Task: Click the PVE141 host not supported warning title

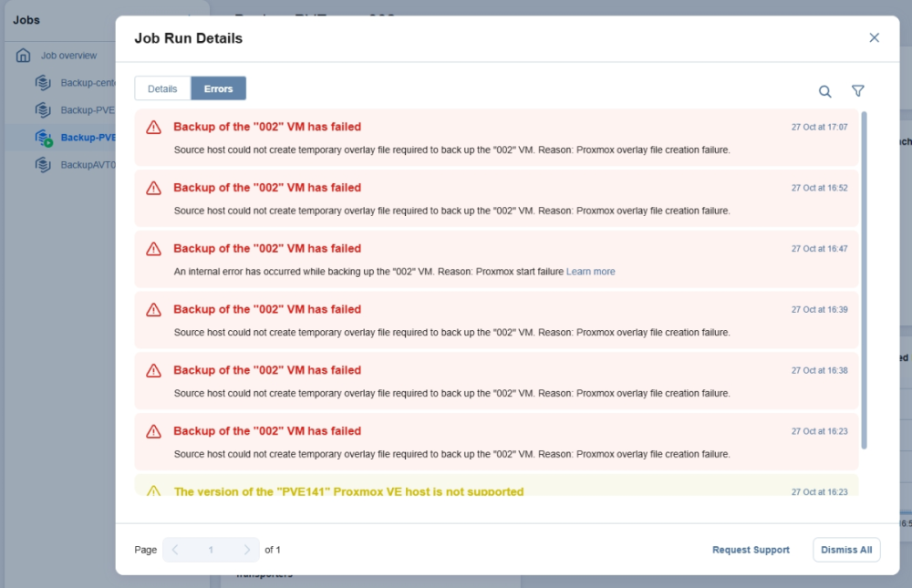Action: (x=348, y=491)
